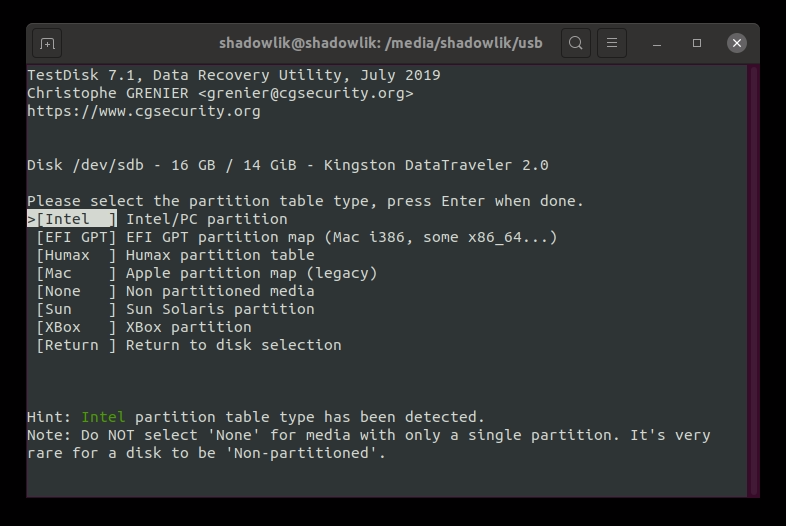The height and width of the screenshot is (526, 786).
Task: Pick the Sun Solaris partition entry
Action: click(x=175, y=309)
